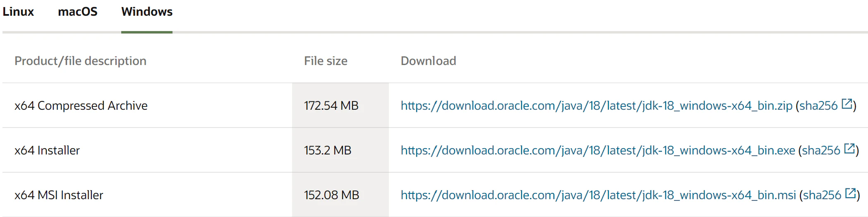Click external-link icon beside exe sha256
Viewport: 868px width, 217px height.
tap(850, 148)
